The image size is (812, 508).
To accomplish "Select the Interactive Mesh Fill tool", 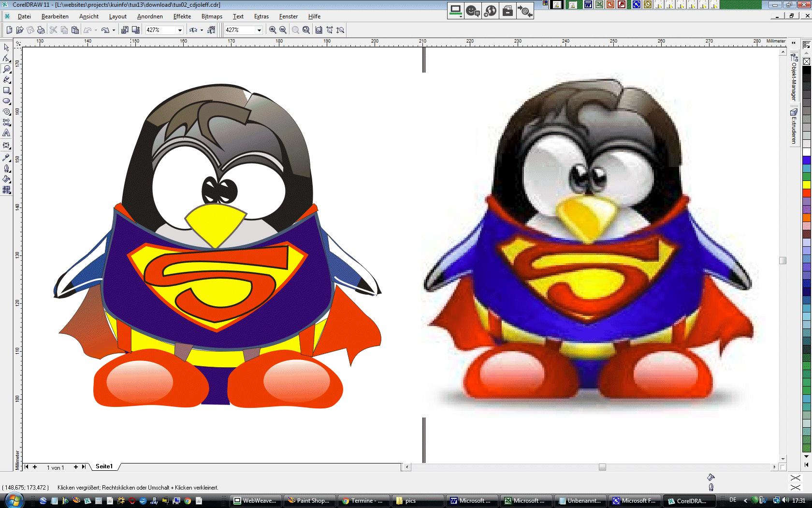I will (x=6, y=190).
